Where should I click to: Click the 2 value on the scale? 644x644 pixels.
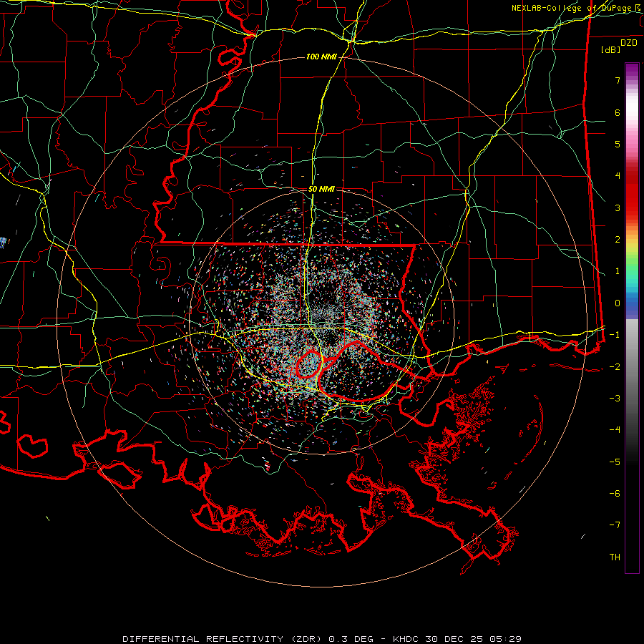[x=618, y=240]
